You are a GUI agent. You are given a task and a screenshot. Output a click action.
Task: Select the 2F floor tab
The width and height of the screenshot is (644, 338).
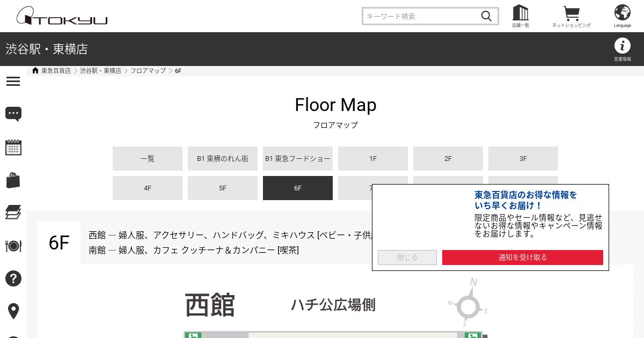(x=448, y=158)
